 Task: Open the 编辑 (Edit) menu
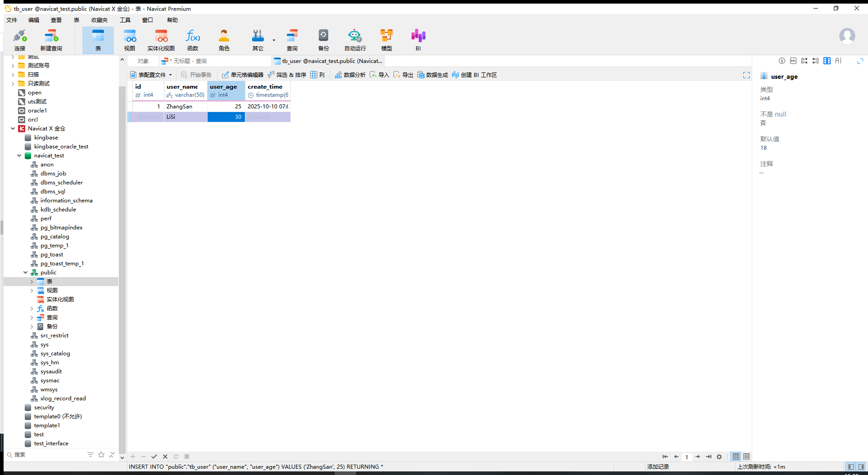click(34, 20)
